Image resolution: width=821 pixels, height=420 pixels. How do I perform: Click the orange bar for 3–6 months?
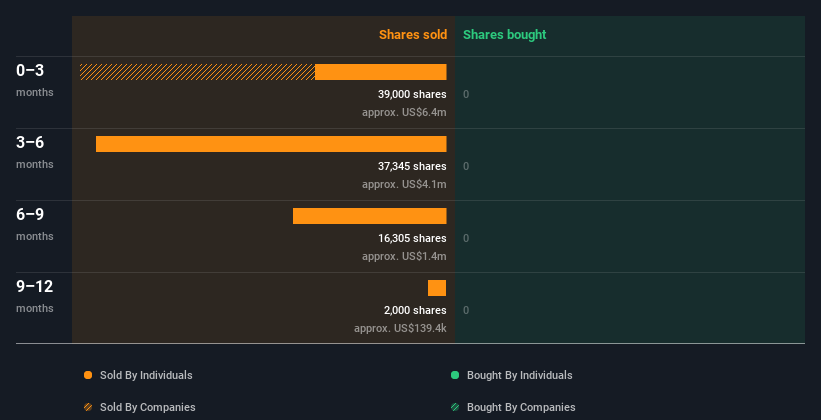pyautogui.click(x=271, y=144)
